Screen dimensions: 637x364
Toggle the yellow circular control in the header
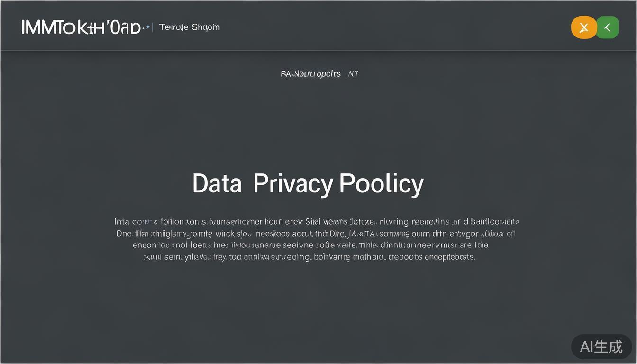point(583,27)
